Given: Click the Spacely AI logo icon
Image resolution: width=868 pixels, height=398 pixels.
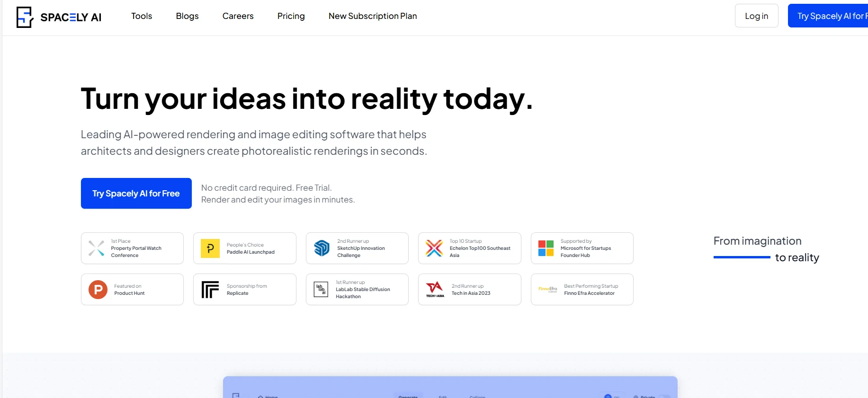Looking at the screenshot, I should (25, 17).
